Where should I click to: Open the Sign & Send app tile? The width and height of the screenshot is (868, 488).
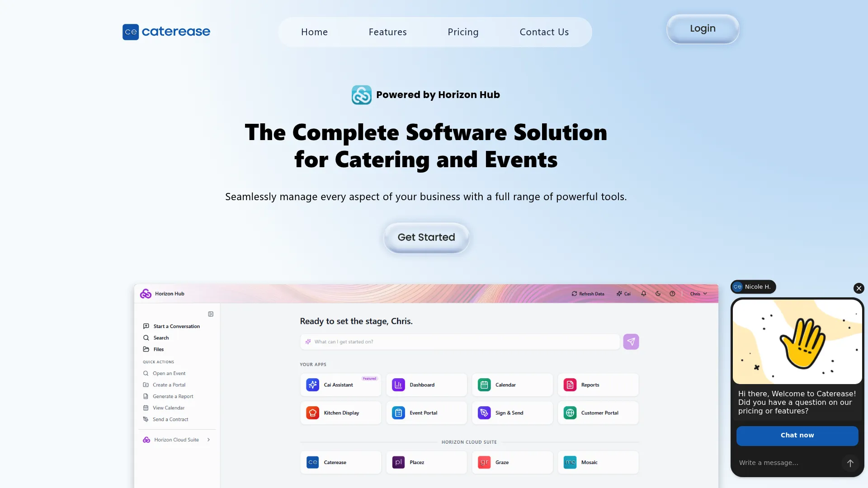[512, 413]
